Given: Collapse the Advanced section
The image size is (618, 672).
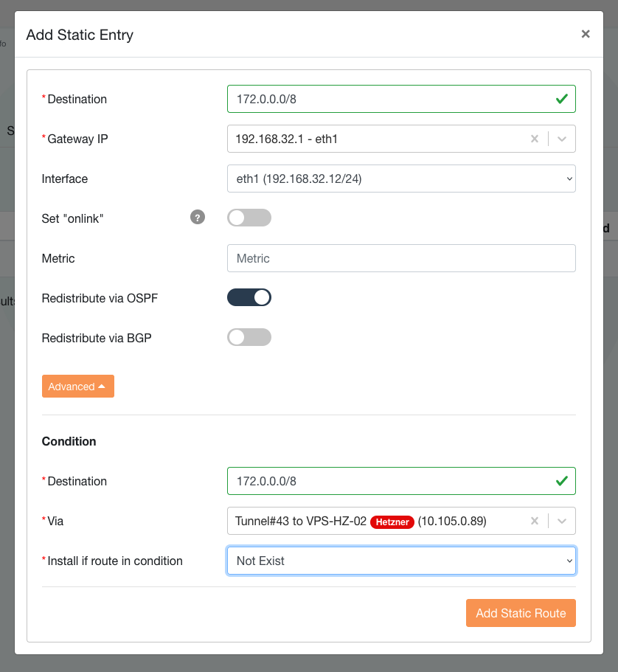Looking at the screenshot, I should tap(77, 387).
